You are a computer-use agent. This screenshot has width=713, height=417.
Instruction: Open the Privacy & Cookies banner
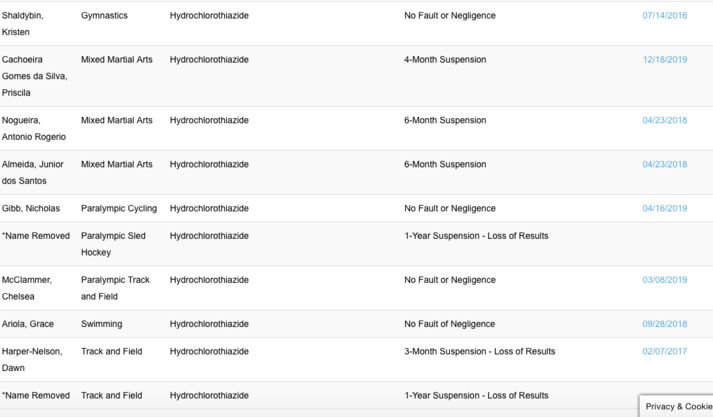[677, 406]
